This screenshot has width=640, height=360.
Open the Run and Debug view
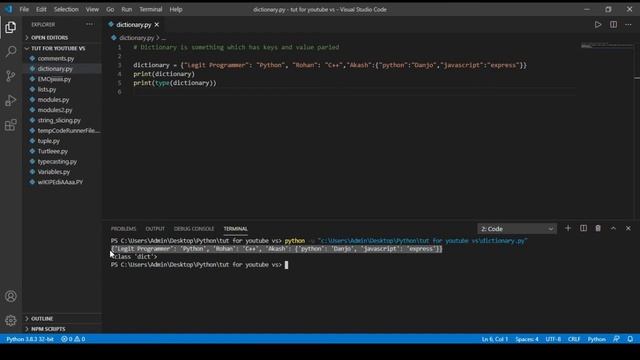[x=11, y=100]
